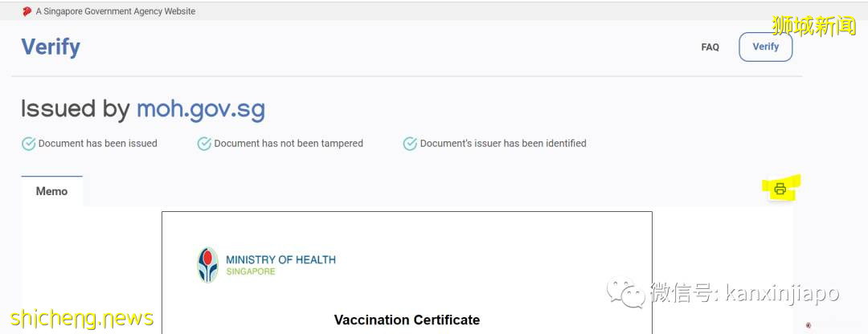Click the 'has not been tampered' checkmark icon
Image resolution: width=868 pixels, height=334 pixels.
(x=204, y=144)
